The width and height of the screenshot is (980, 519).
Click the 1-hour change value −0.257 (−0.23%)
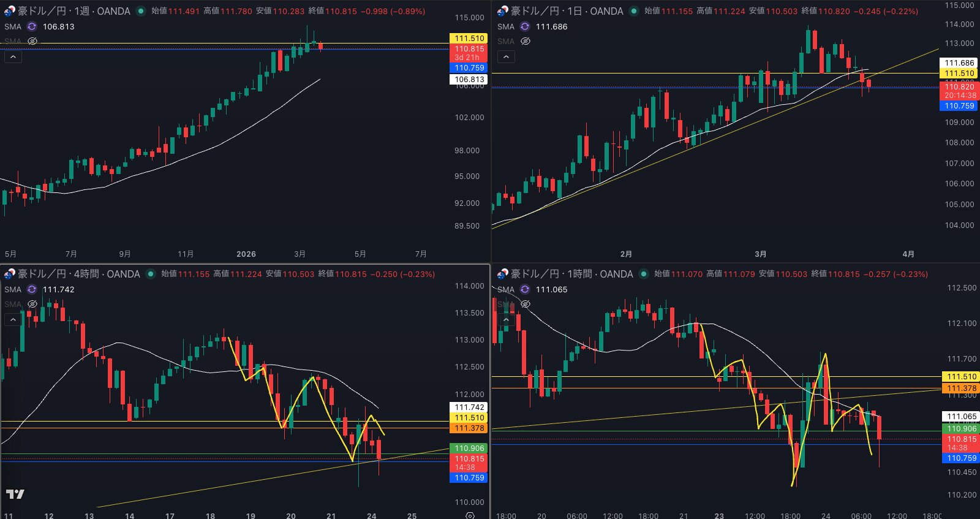click(x=895, y=274)
